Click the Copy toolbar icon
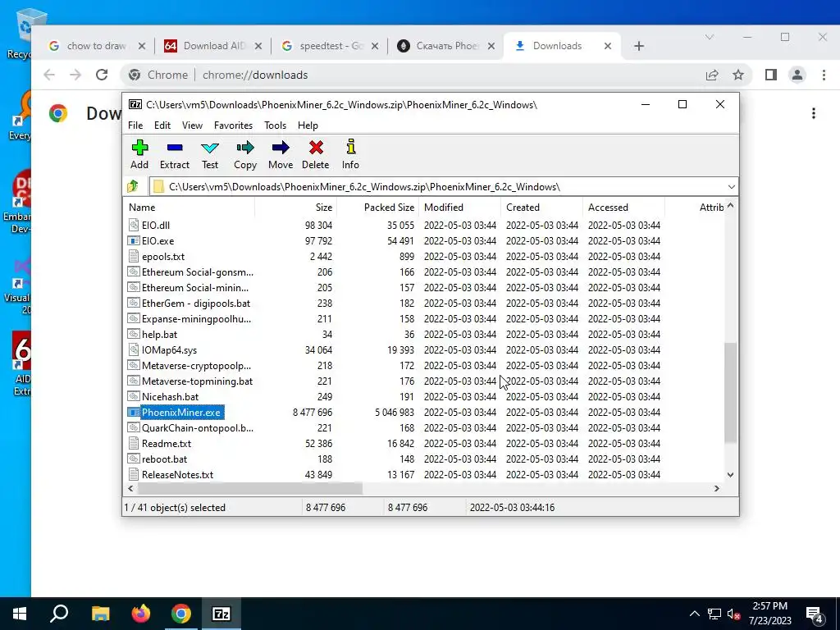Viewport: 840px width, 630px height. (x=245, y=154)
